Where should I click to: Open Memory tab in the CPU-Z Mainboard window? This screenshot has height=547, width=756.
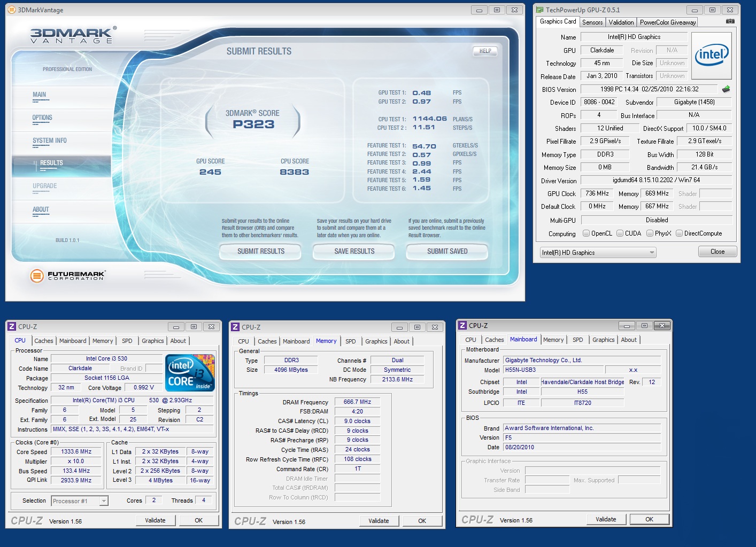pos(553,340)
